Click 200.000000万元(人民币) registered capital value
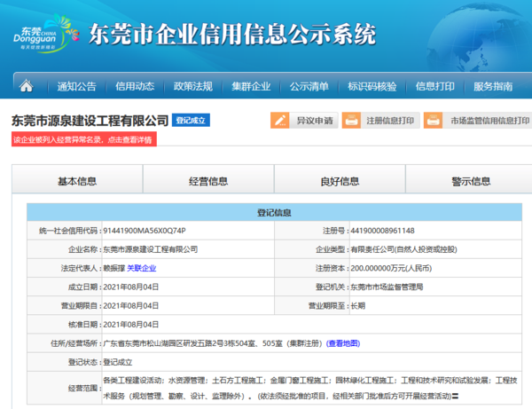 [391, 268]
